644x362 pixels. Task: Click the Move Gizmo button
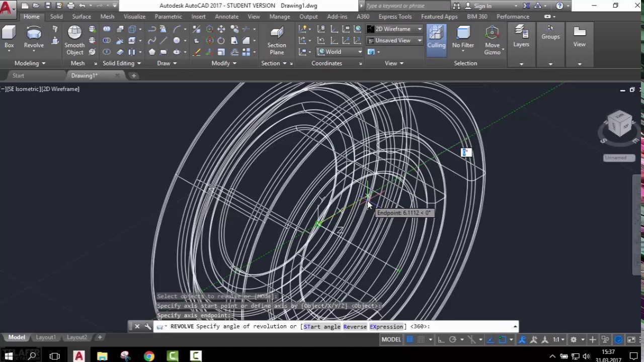click(493, 40)
